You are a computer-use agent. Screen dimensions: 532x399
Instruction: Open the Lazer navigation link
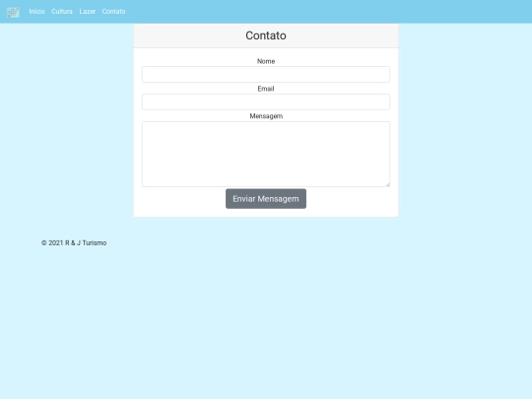pos(88,12)
